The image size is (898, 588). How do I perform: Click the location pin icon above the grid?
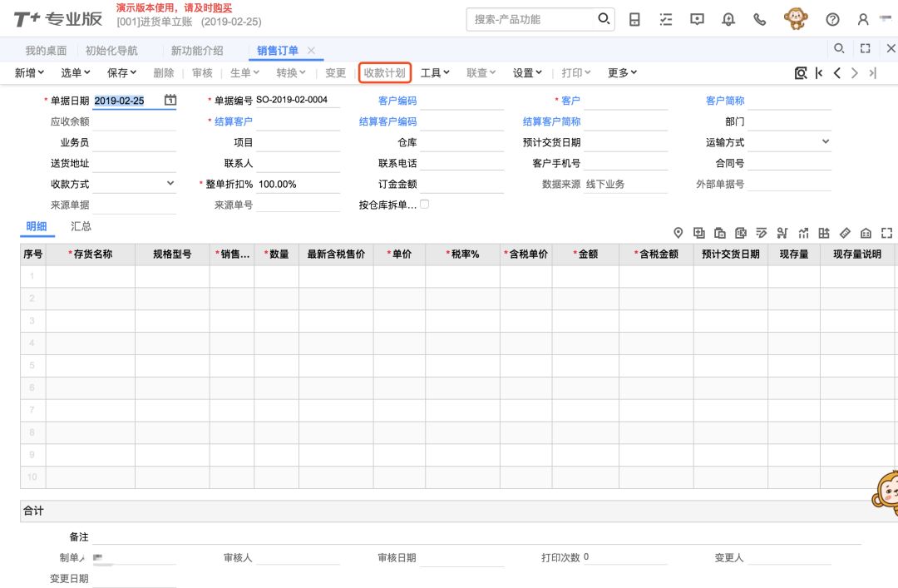tap(678, 233)
